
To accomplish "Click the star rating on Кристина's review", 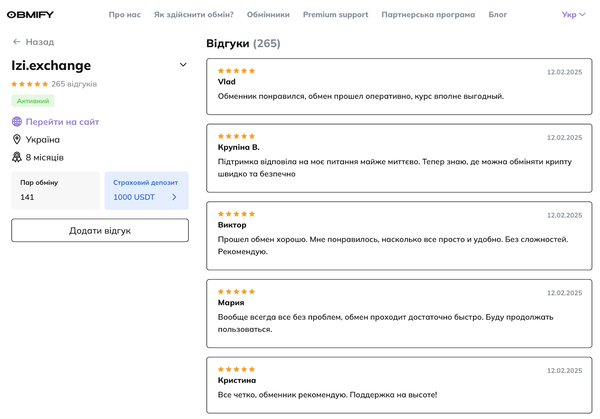I will click(236, 369).
